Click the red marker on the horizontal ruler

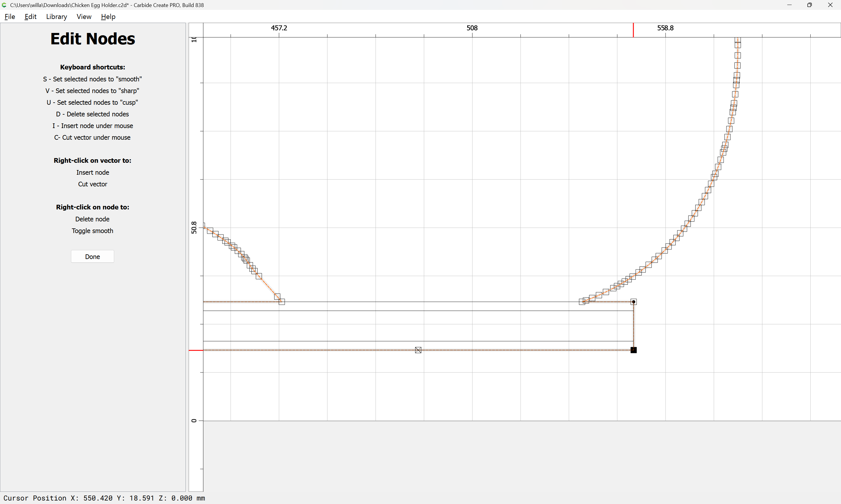[633, 30]
